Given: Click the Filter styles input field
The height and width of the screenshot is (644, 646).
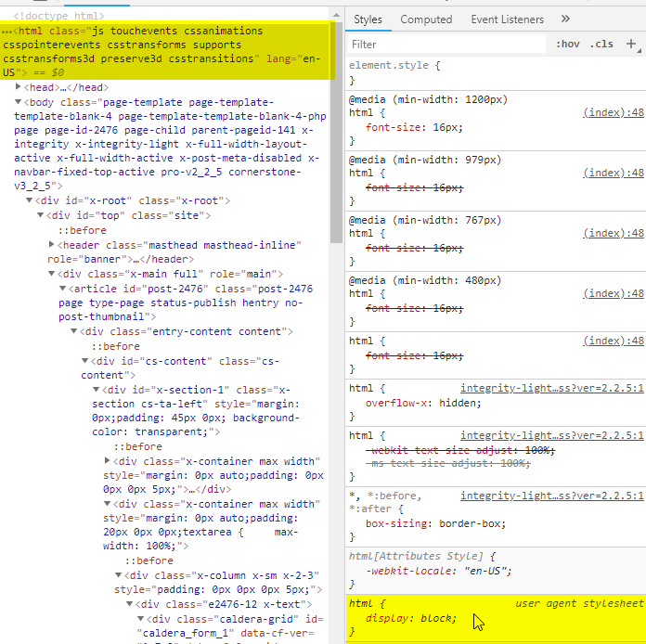Looking at the screenshot, I should click(x=446, y=44).
